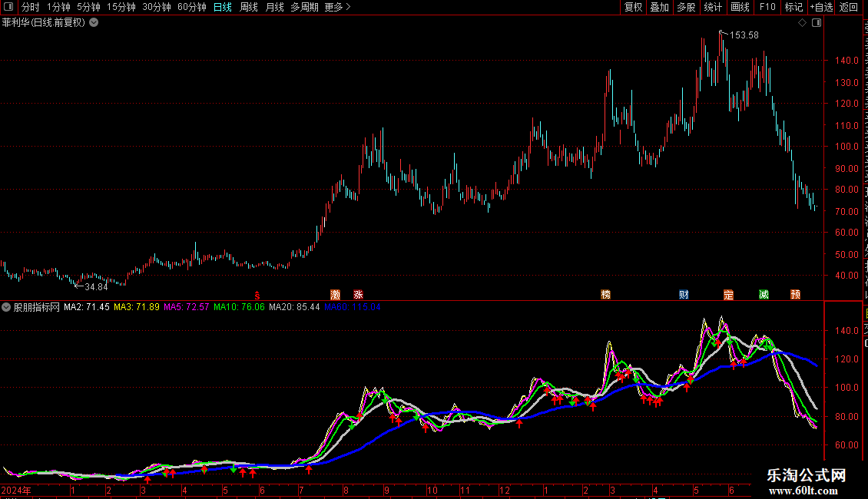Activate the 画线 drawing tool

click(x=740, y=7)
